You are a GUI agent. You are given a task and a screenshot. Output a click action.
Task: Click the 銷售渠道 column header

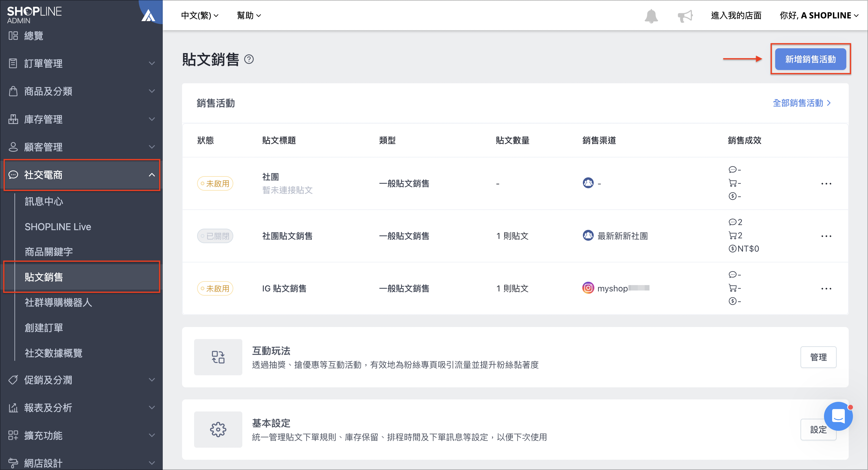599,140
